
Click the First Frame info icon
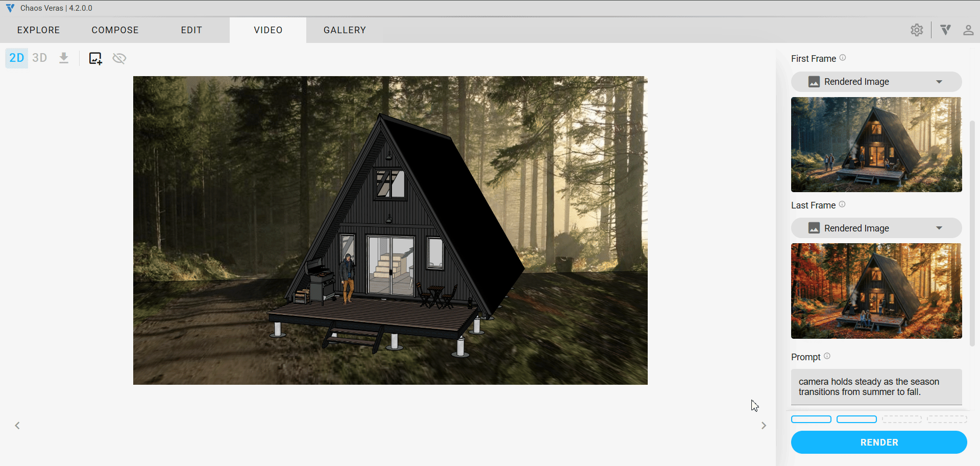(843, 58)
